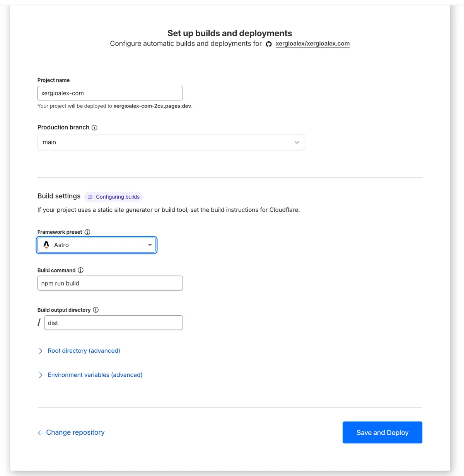Click the Astro framework logo in preset field
Screen dimensions: 464x476
[46, 245]
